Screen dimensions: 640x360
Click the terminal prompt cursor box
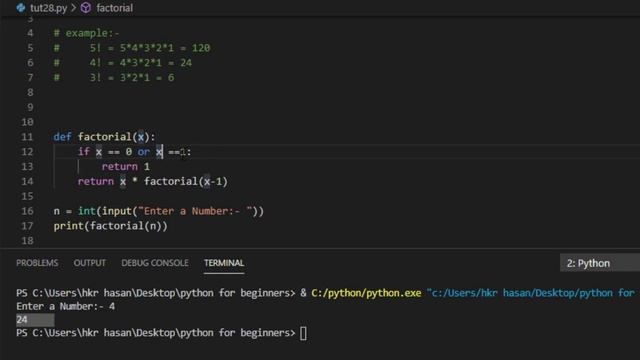tap(303, 333)
